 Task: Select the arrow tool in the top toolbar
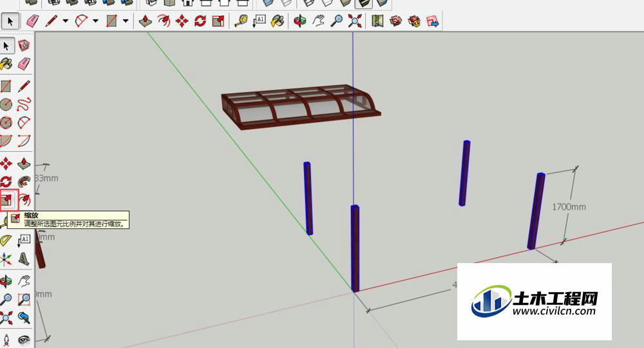click(x=10, y=21)
